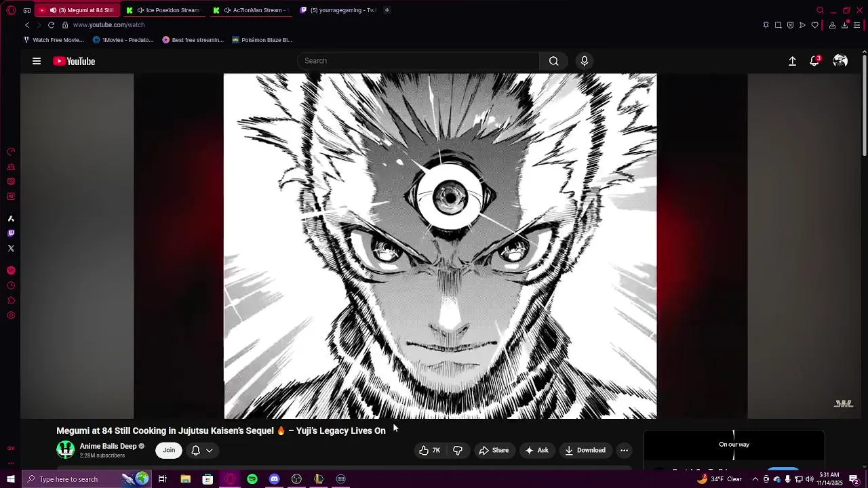Open Best free streamin bookmark
The image size is (868, 488).
[193, 40]
